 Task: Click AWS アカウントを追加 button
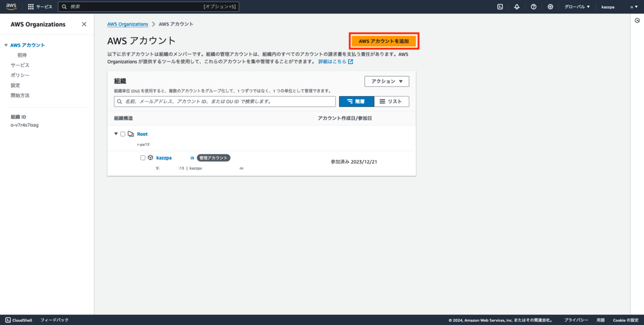(x=384, y=41)
